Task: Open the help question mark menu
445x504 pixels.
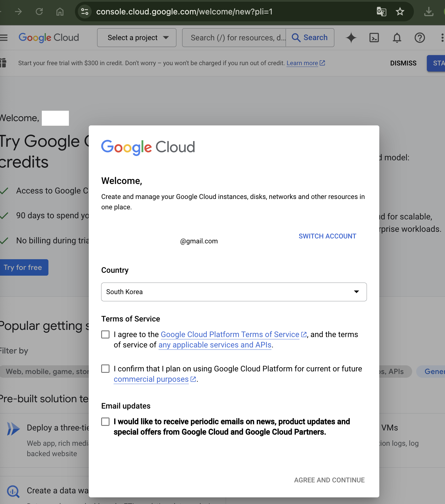Action: (x=420, y=37)
